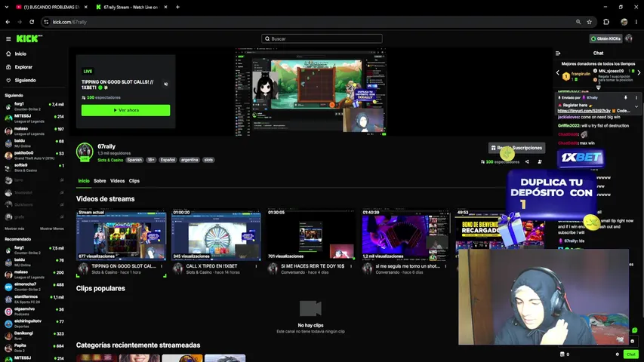Select the Spanish tag
Viewport: 644px width, 362px height.
[x=134, y=160]
